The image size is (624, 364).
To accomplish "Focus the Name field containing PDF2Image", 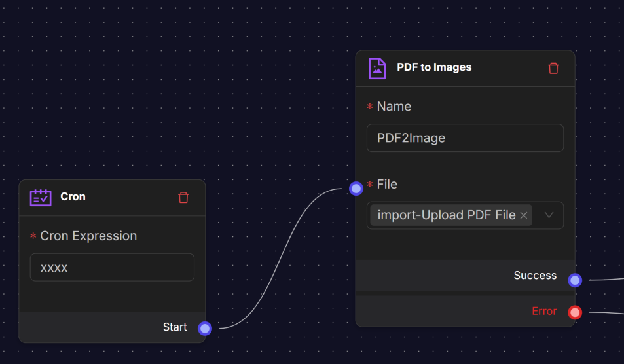I will pyautogui.click(x=465, y=138).
